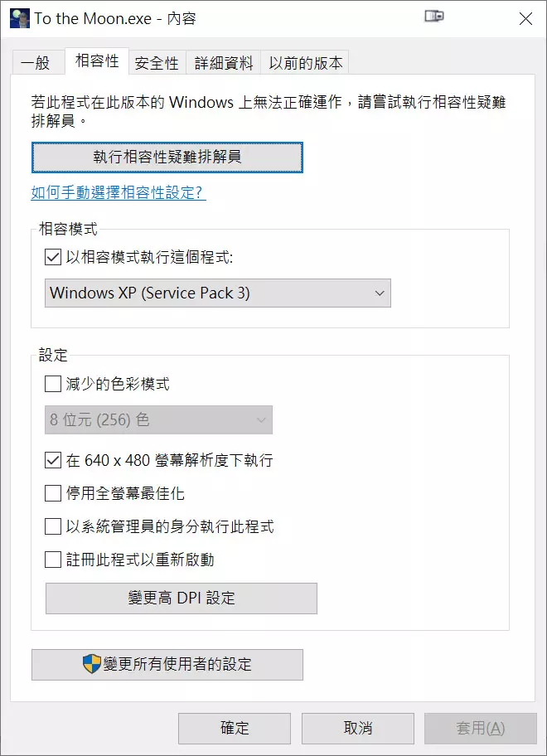Screen dimensions: 547x756
Task: Switch to the 安全性 tab
Action: point(157,62)
